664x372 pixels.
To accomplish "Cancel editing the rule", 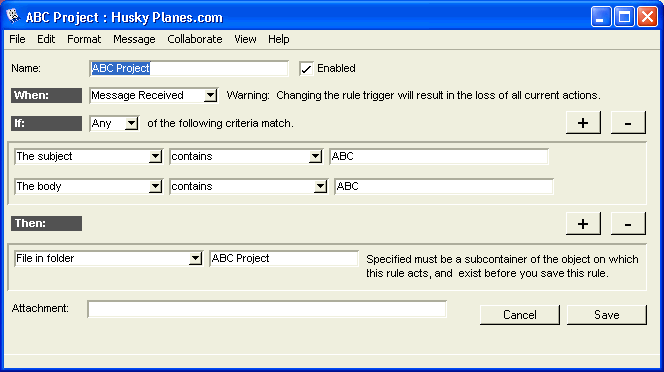I will (520, 315).
